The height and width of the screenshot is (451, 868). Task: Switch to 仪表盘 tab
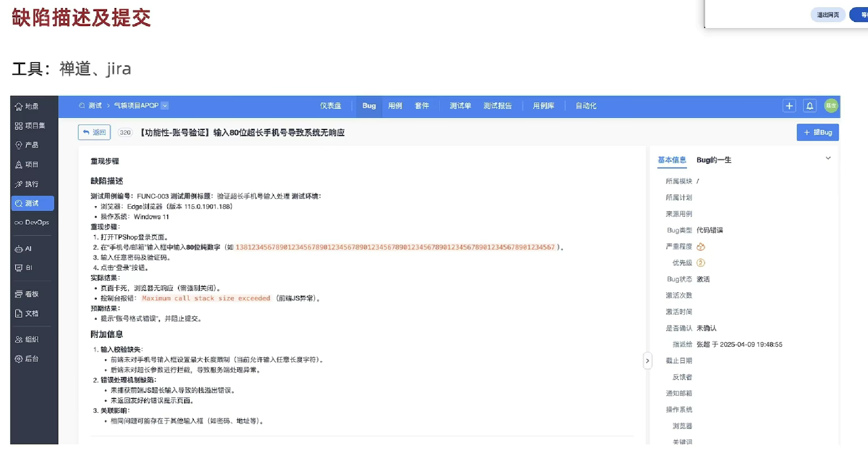(x=330, y=106)
